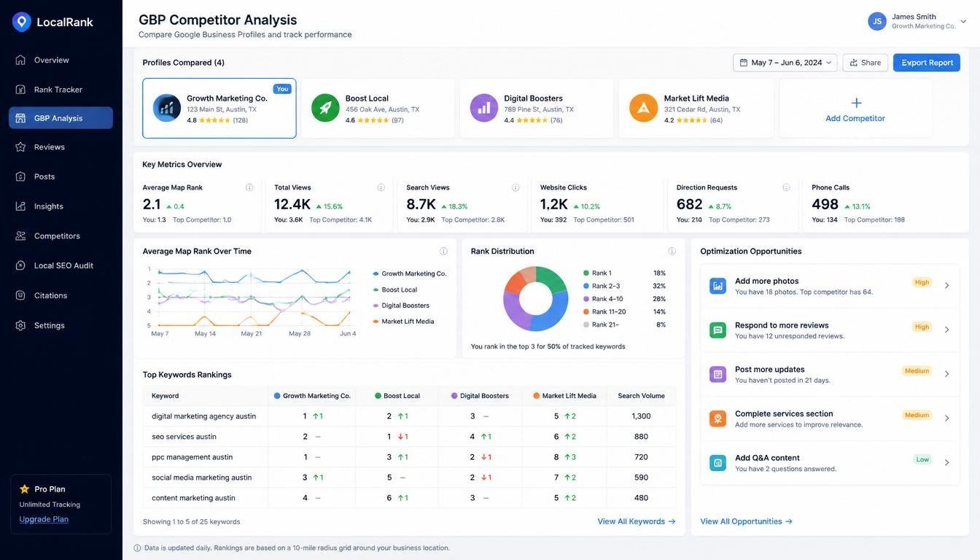Sort by Market Lift Media column header
Viewport: 980px width, 560px height.
coord(564,396)
